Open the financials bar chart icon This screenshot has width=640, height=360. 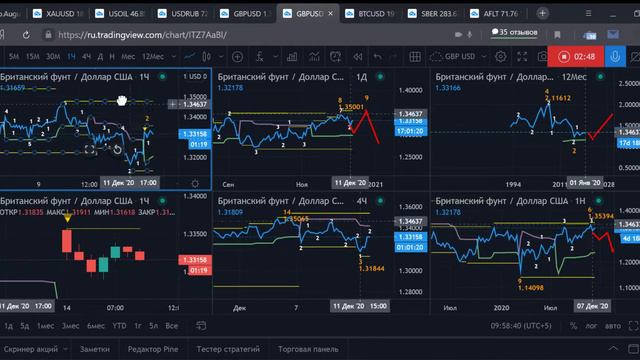[292, 57]
